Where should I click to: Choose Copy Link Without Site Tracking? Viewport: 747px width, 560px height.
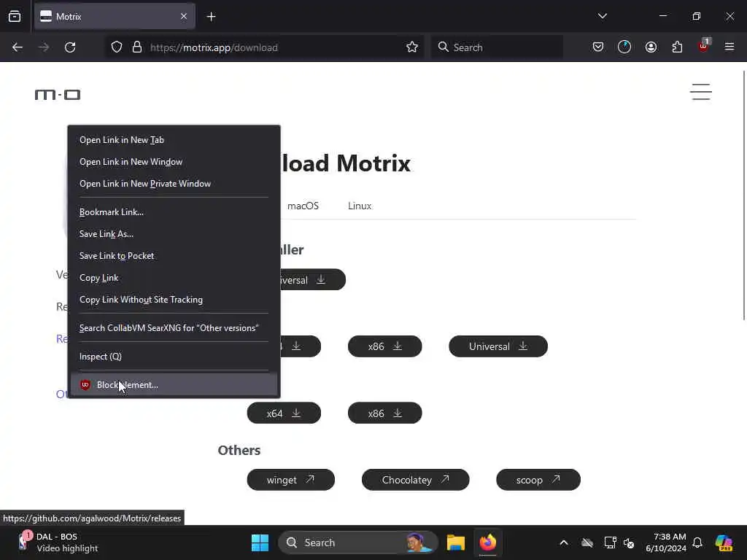174,300
